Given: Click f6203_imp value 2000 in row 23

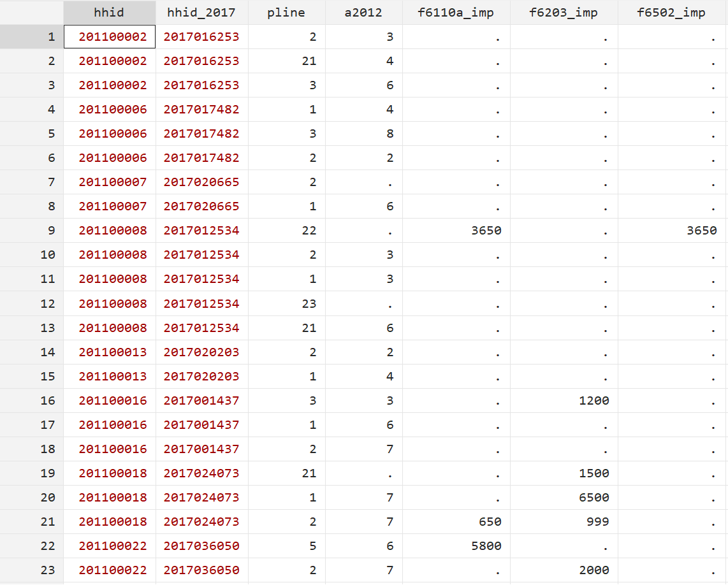Looking at the screenshot, I should click(564, 570).
